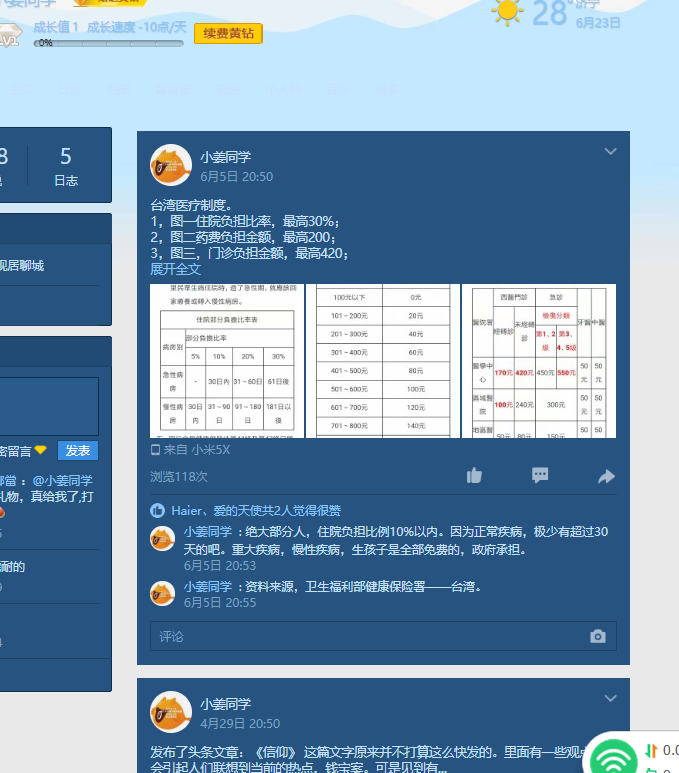Open first image: hospitalization ratio table
This screenshot has width=679, height=773.
coord(227,361)
